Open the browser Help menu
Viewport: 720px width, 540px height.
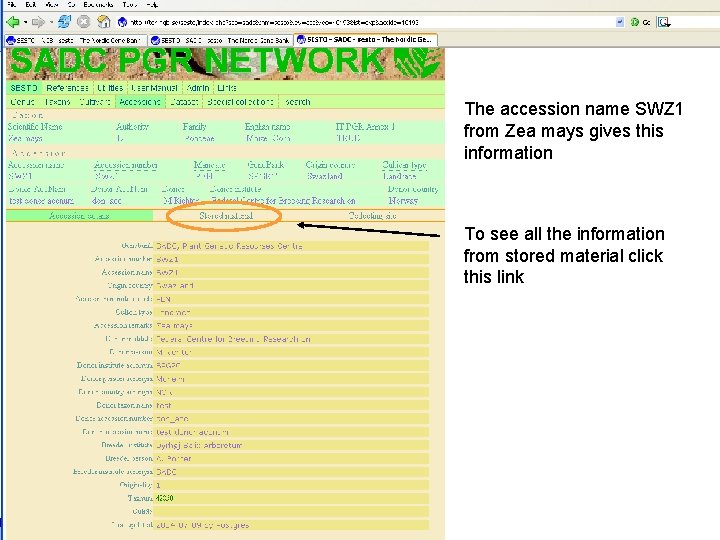[x=152, y=5]
